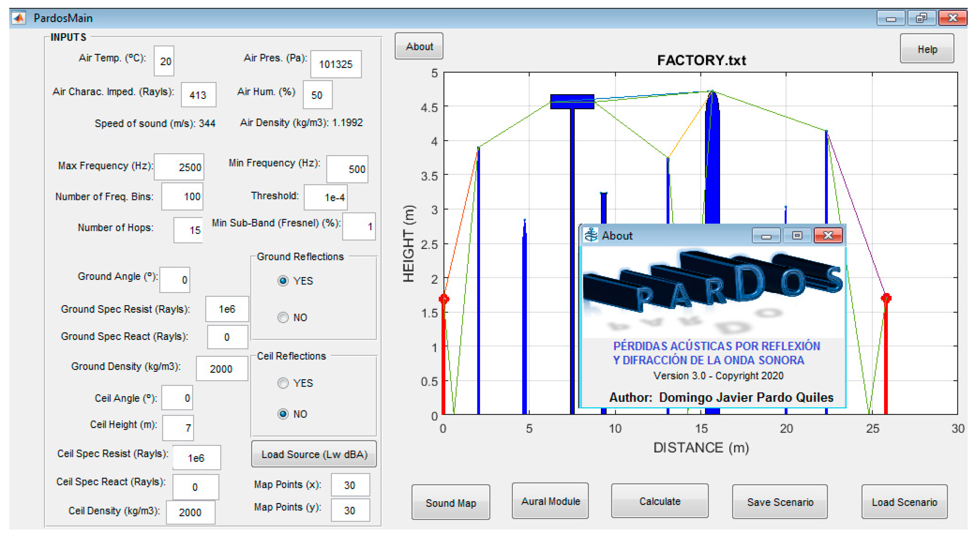Click the red source marker on plot
The height and width of the screenshot is (539, 980).
tap(443, 299)
